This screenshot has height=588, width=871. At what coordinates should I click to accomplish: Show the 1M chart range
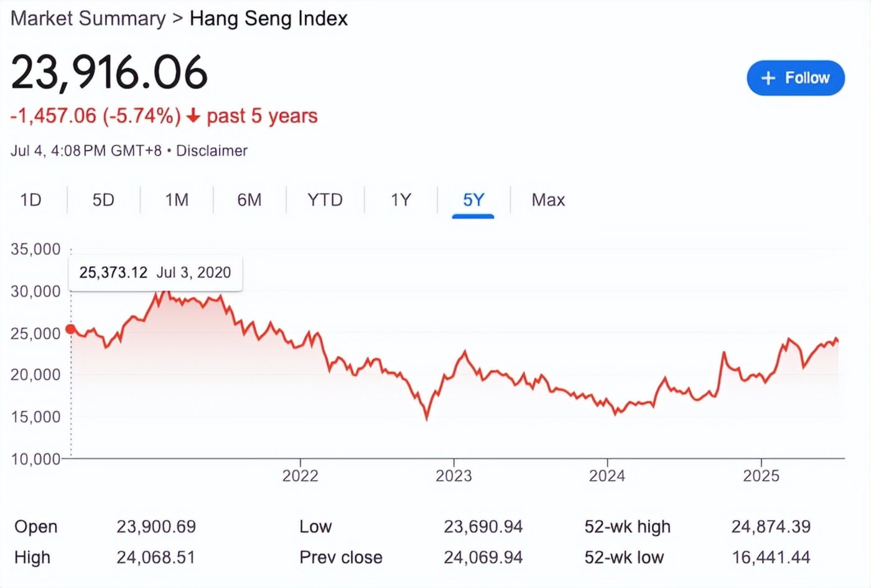(x=177, y=200)
